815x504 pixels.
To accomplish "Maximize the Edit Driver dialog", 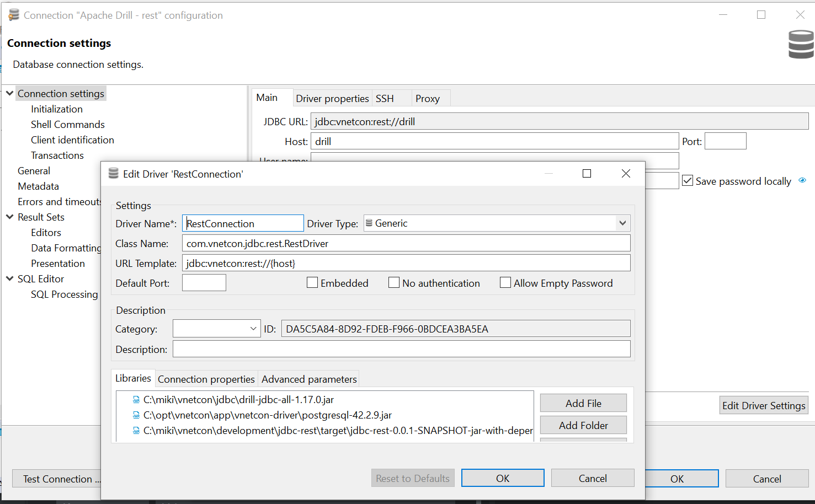I will click(587, 174).
